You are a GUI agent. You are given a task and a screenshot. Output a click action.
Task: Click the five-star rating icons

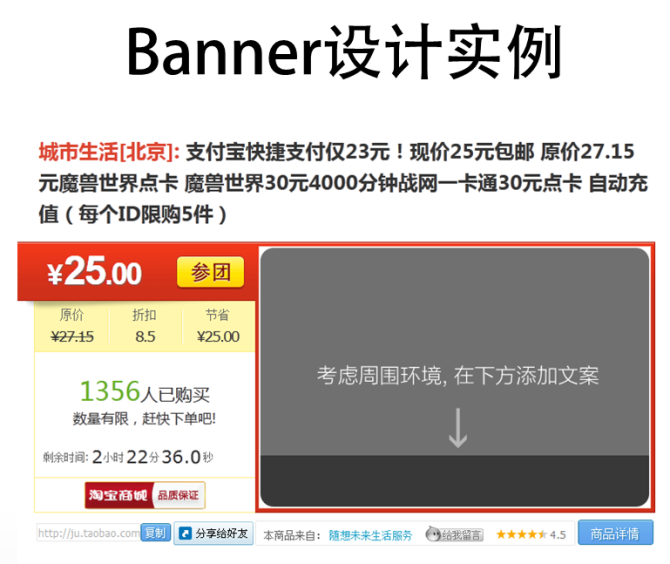coord(521,535)
